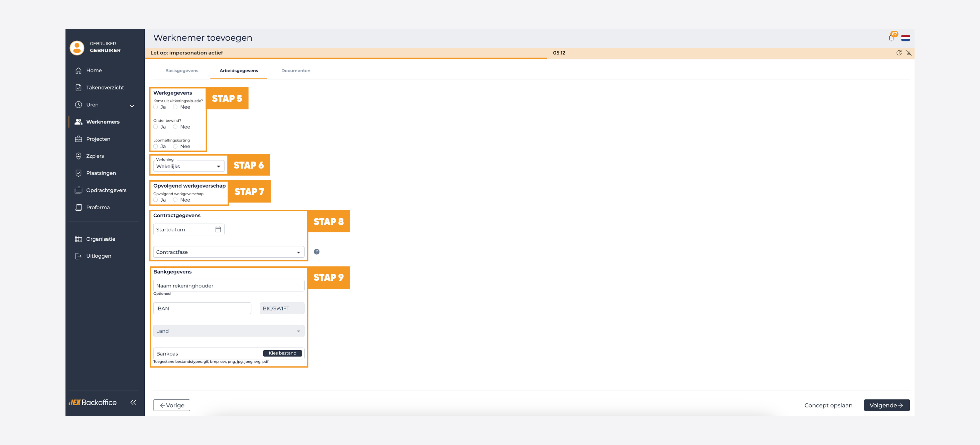Screen dimensions: 980x445
Task: Select Ja for Loonheffingskorting
Action: [x=156, y=146]
